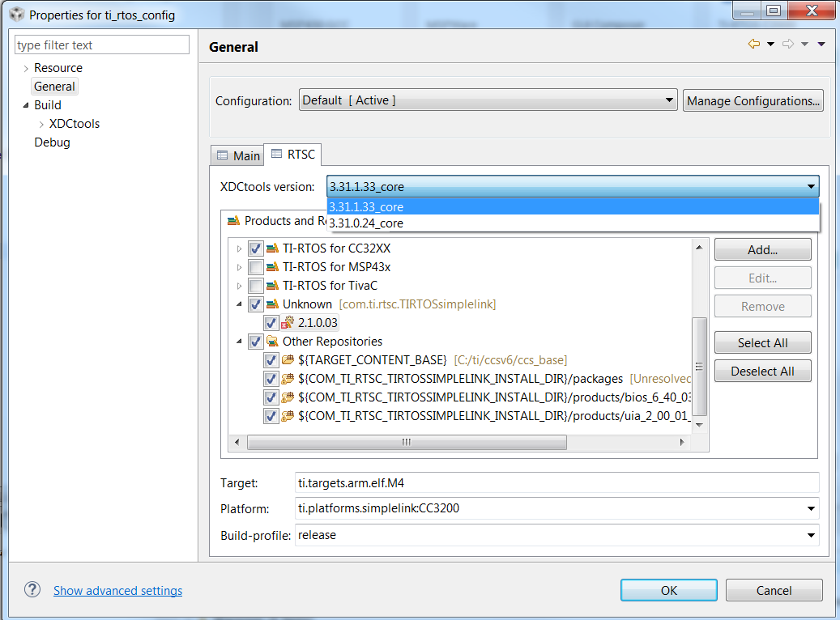
Task: Click the TI-RTOS for TivaC product icon
Action: click(x=273, y=286)
